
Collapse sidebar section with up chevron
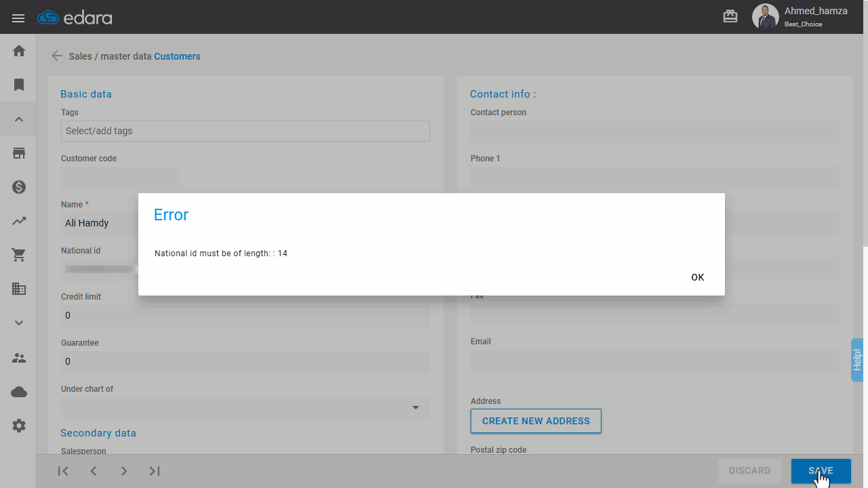point(19,119)
